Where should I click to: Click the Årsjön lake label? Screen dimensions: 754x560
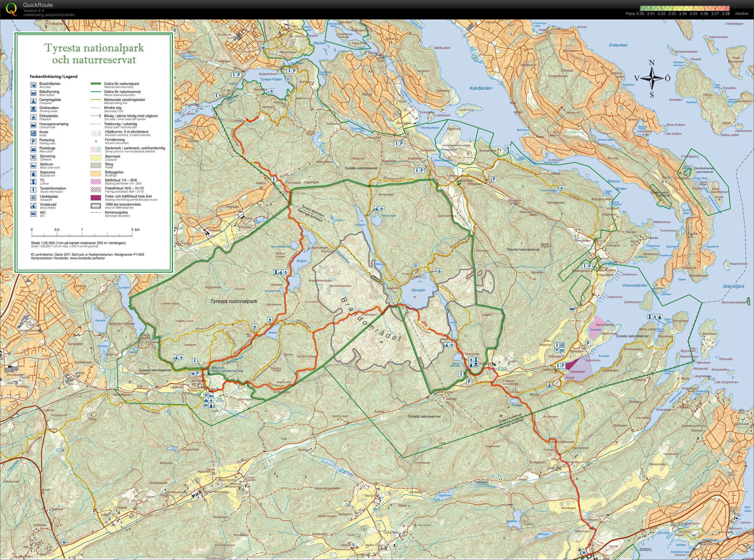pos(301,261)
